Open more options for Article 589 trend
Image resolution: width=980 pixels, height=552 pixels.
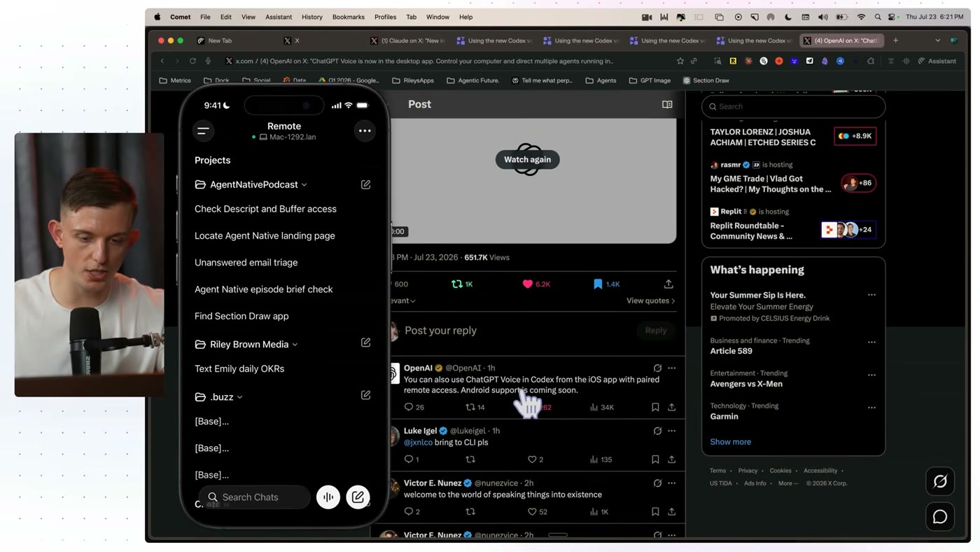[x=871, y=343]
